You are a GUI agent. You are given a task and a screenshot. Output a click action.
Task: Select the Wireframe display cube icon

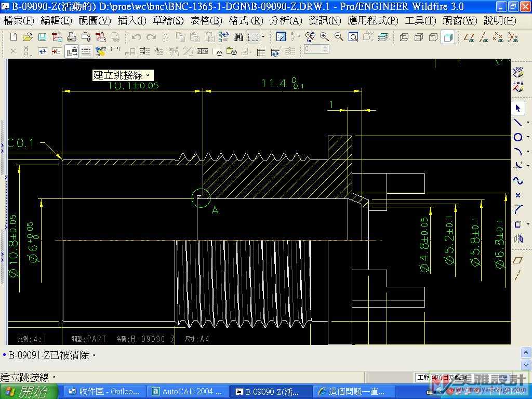pyautogui.click(x=404, y=37)
